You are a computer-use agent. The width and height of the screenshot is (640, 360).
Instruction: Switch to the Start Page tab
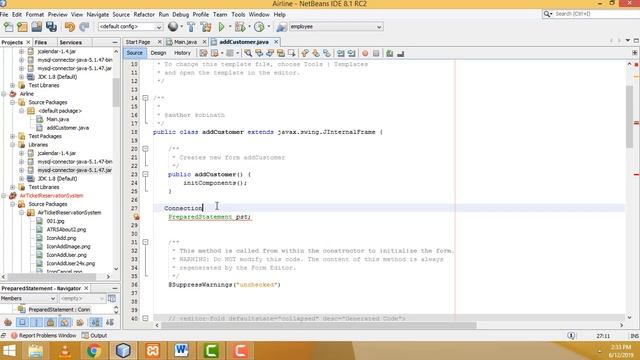click(138, 42)
